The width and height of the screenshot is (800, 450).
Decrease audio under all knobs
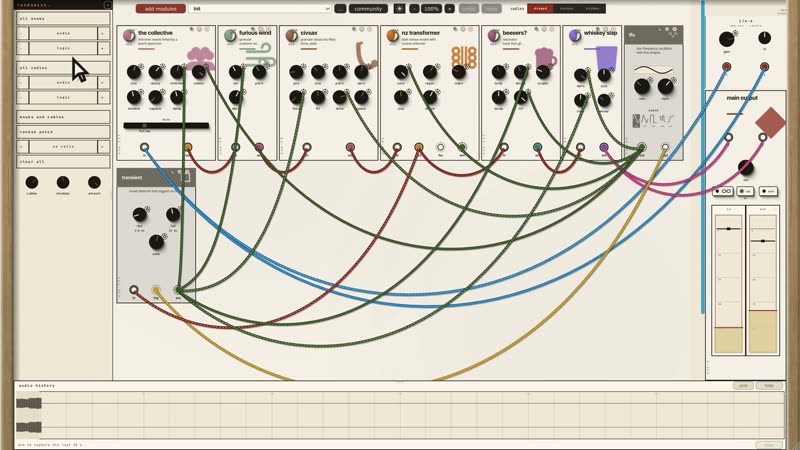(x=21, y=33)
